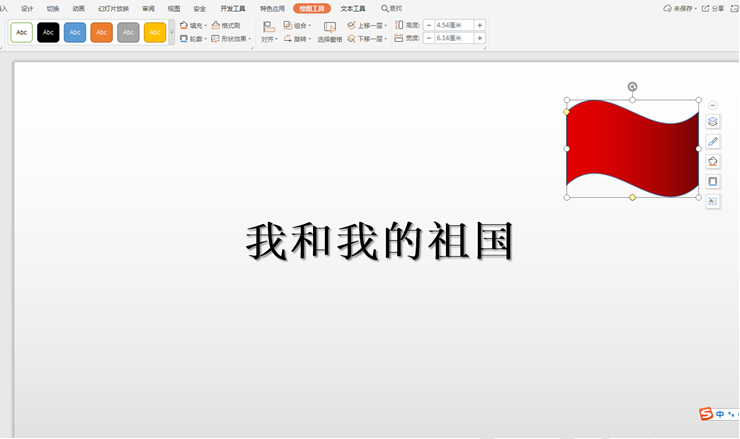Decrease shape width with minus button
The height and width of the screenshot is (439, 740).
[429, 38]
